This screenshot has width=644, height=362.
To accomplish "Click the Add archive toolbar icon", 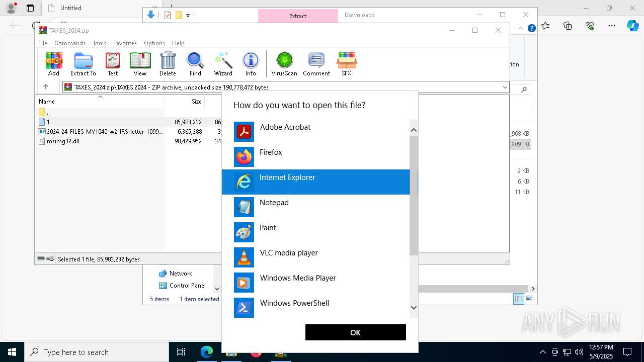I will click(54, 64).
